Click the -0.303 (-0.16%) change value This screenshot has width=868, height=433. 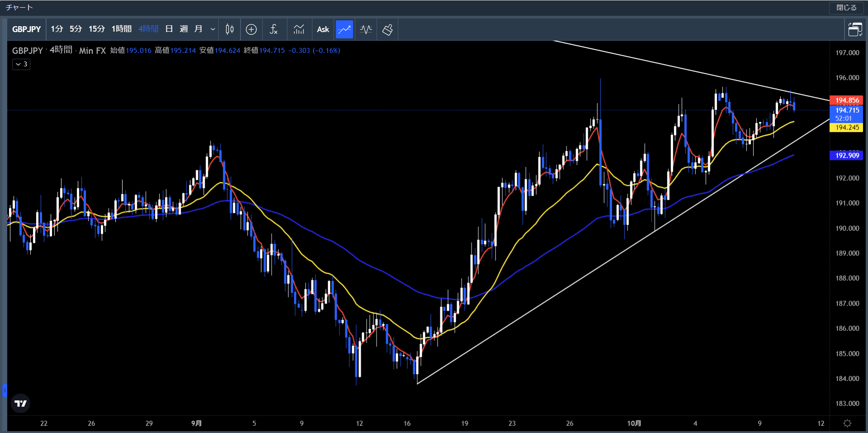(x=314, y=51)
